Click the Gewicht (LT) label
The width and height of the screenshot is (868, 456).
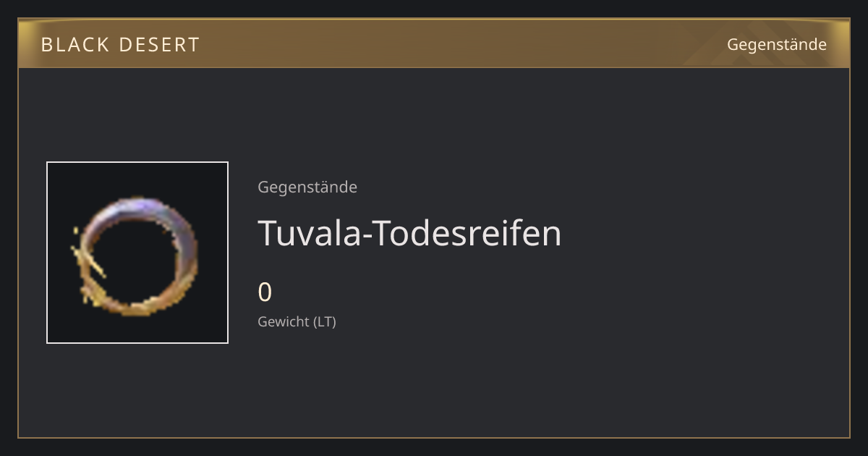297,322
